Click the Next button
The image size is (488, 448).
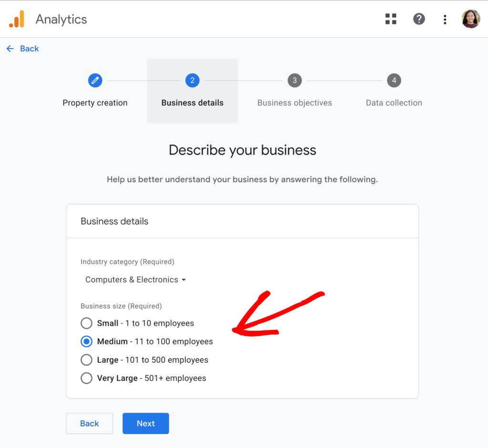[145, 423]
